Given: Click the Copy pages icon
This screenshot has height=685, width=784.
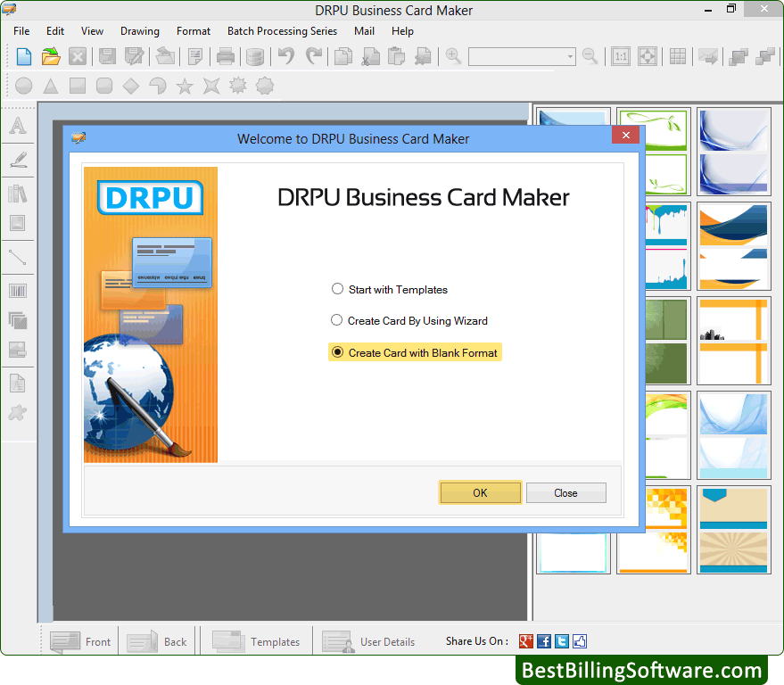Looking at the screenshot, I should 343,56.
